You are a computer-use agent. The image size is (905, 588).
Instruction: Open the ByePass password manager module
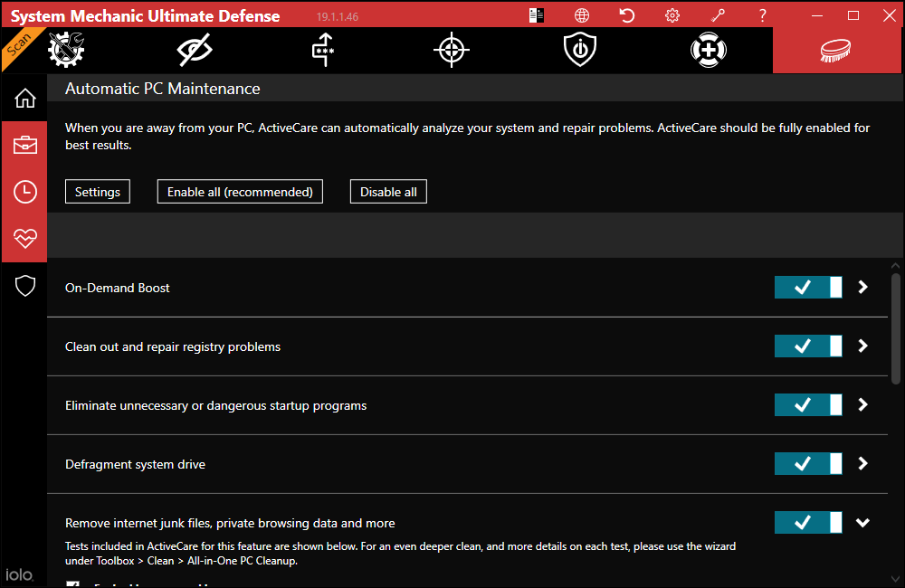tap(323, 50)
